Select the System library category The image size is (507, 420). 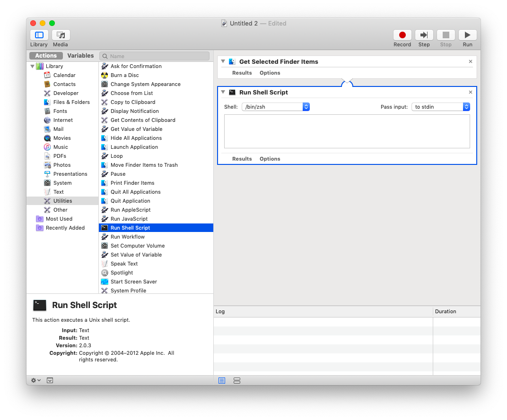pyautogui.click(x=62, y=183)
